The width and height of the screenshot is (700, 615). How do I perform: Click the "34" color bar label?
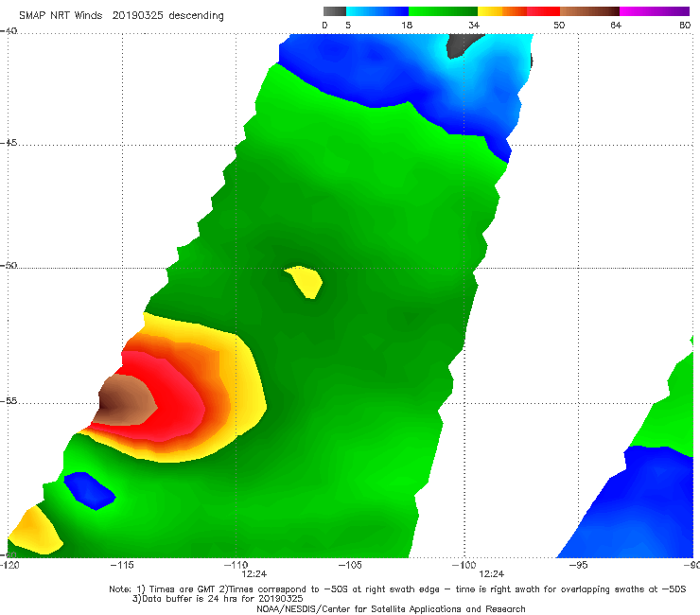pyautogui.click(x=474, y=25)
